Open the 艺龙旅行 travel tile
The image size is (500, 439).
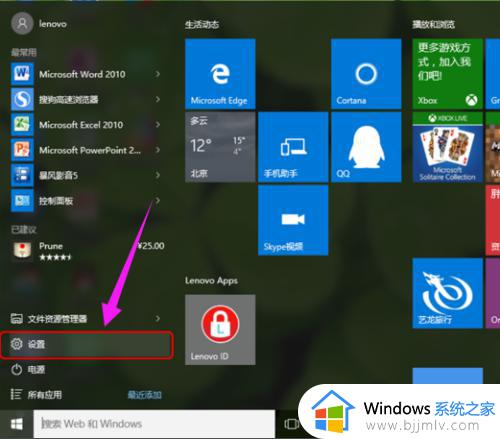(x=447, y=293)
